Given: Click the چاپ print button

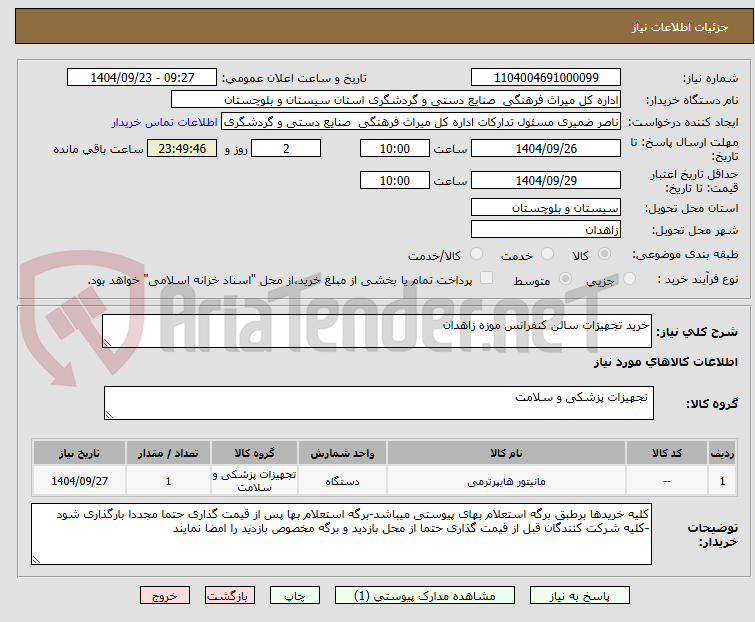Looking at the screenshot, I should point(295,596).
